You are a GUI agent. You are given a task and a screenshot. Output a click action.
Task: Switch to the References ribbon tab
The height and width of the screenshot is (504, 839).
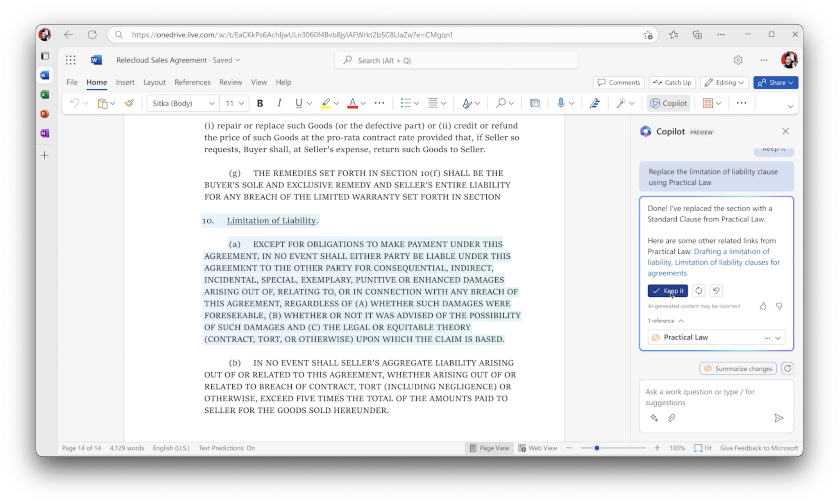click(192, 82)
